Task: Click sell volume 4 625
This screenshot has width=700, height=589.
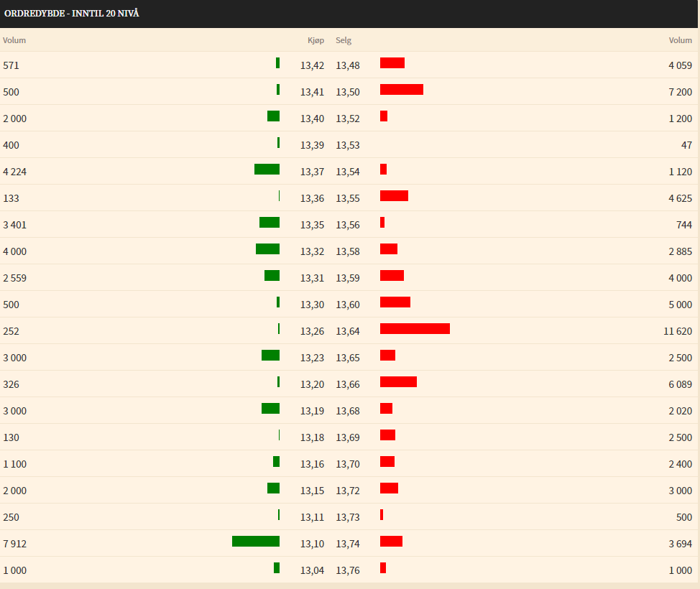Action: [681, 198]
